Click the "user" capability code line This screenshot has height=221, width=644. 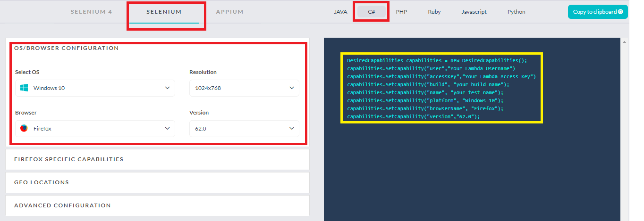coord(432,68)
